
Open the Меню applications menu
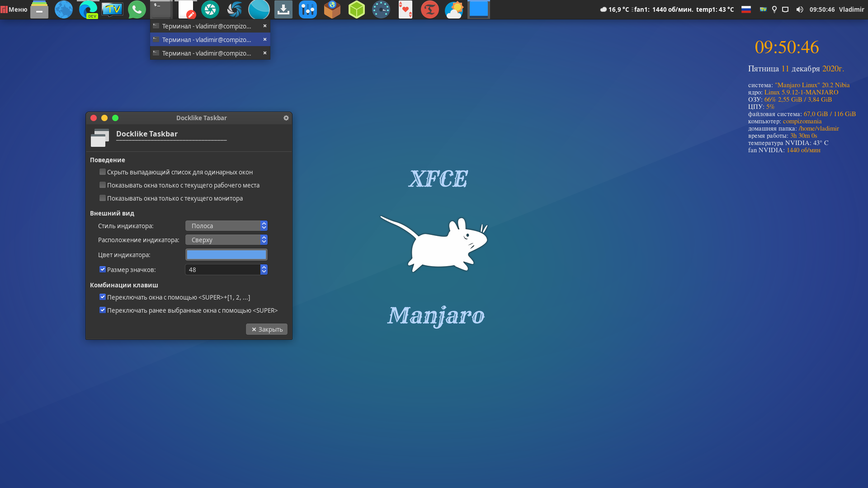(x=14, y=9)
